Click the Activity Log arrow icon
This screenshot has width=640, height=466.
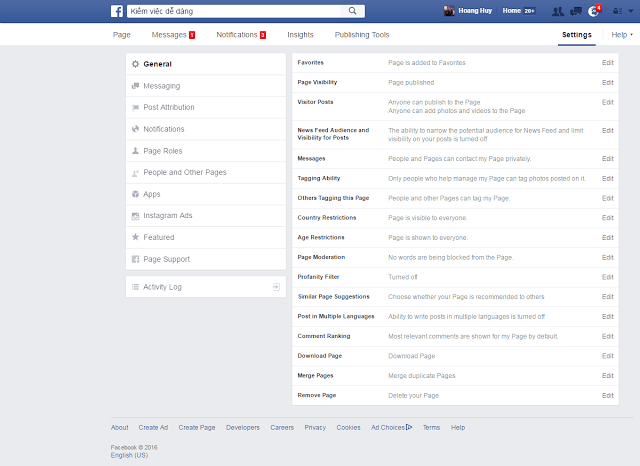[276, 287]
